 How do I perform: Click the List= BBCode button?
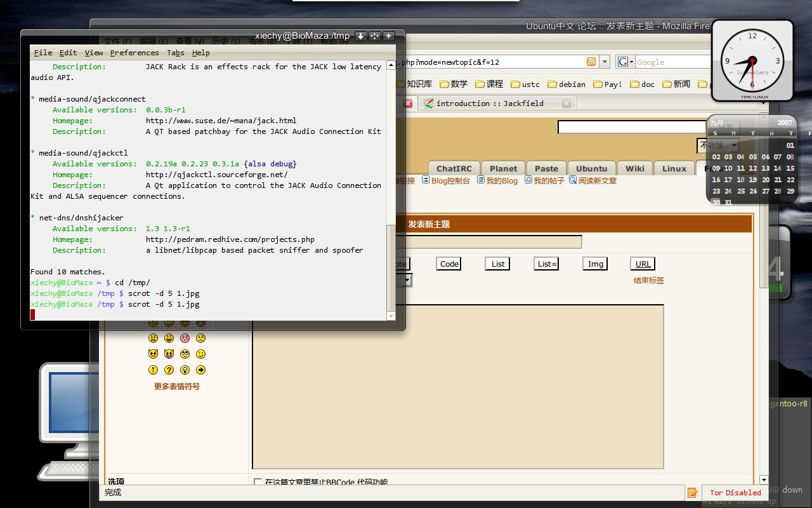546,264
